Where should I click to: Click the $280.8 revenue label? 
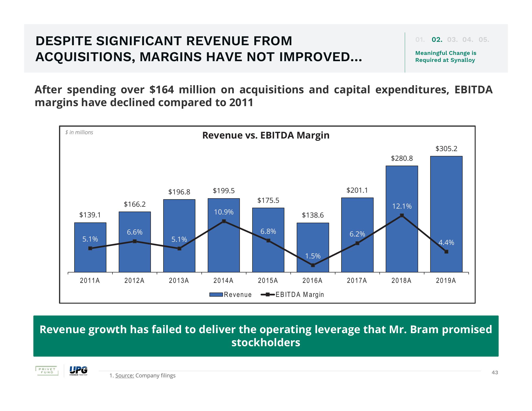pos(402,158)
